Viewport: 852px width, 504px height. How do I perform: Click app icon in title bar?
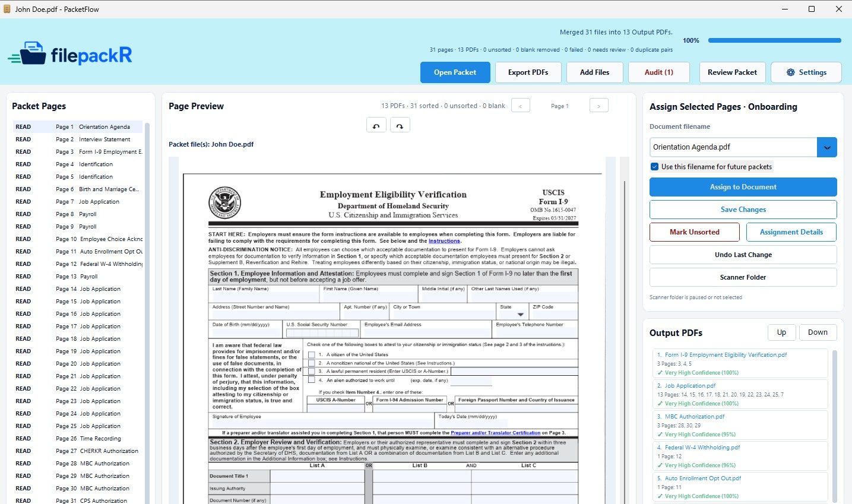pos(7,9)
